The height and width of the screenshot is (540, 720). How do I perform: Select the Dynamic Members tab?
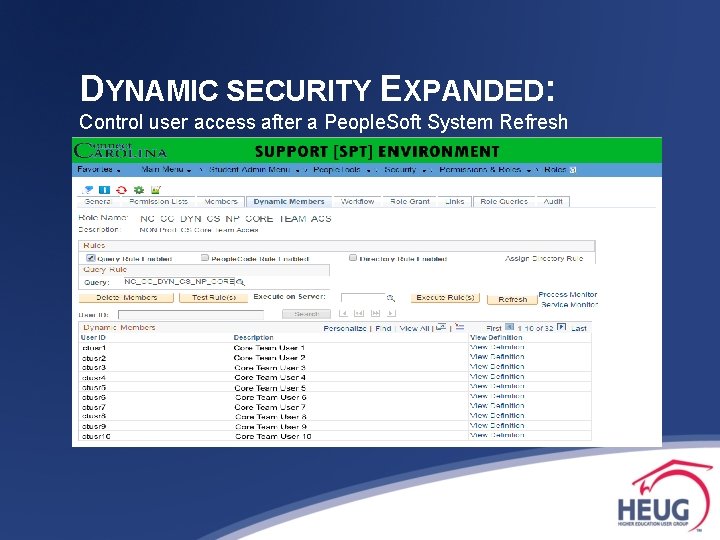coord(289,202)
